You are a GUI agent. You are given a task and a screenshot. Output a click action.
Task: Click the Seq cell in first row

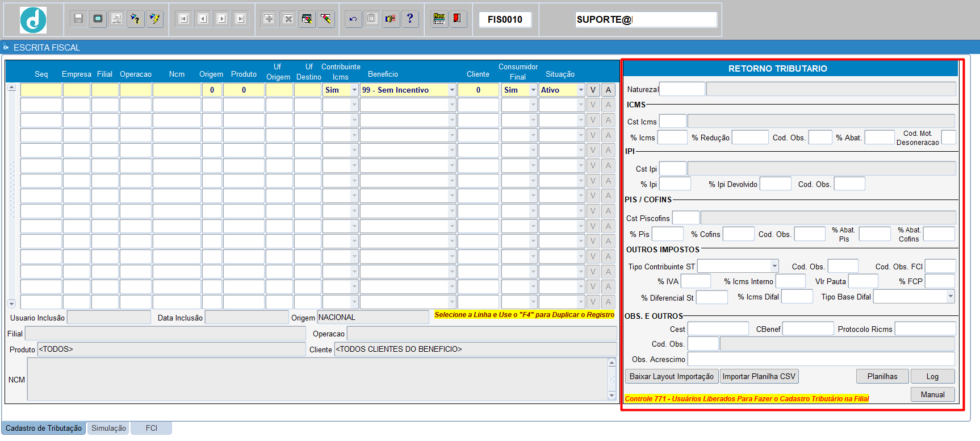(41, 90)
